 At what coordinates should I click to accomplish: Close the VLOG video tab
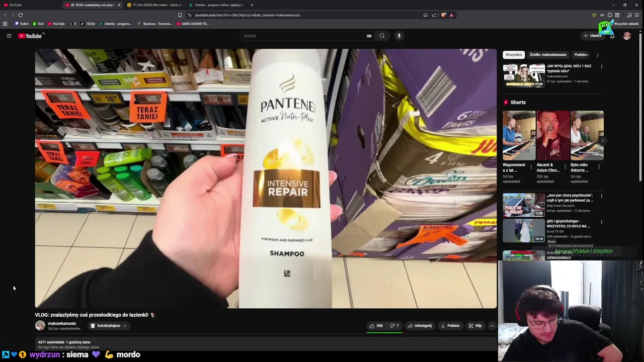(119, 5)
